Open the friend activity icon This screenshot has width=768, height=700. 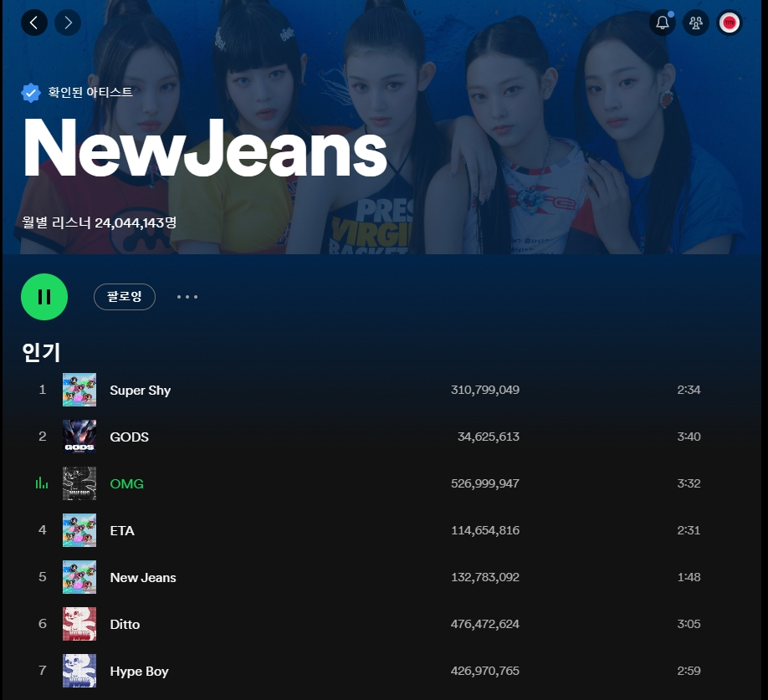tap(696, 23)
